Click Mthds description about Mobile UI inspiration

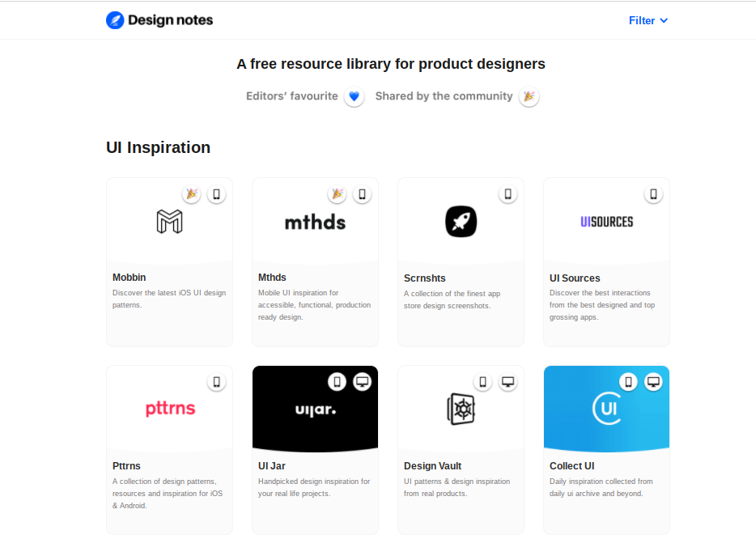314,304
